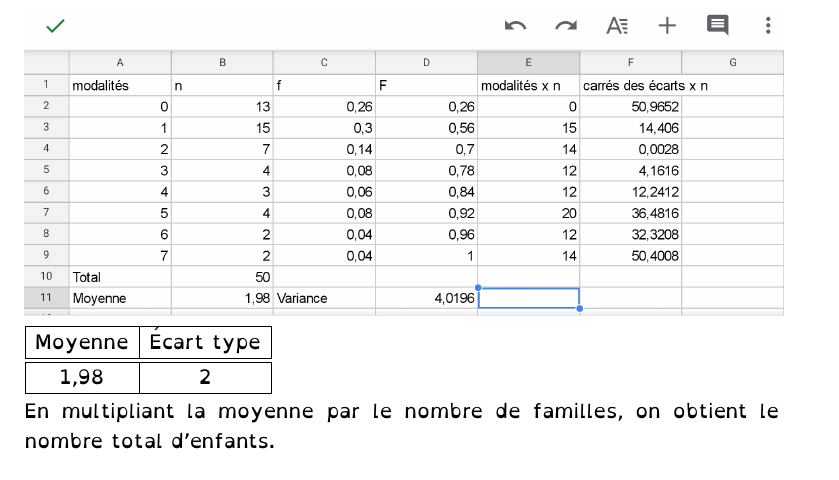Viewport: 839px width, 480px height.
Task: Click the Moyenne value cell 1,98 in spreadsheet
Action: (x=222, y=298)
